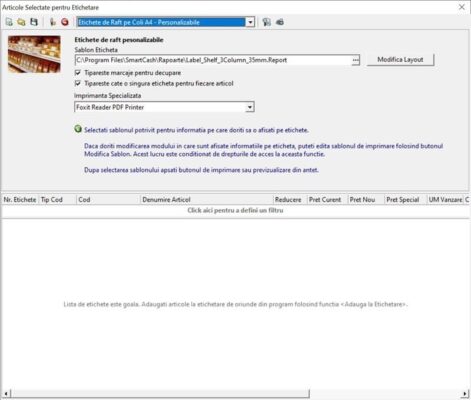Click the shelf labels thumbnail image

tap(34, 54)
